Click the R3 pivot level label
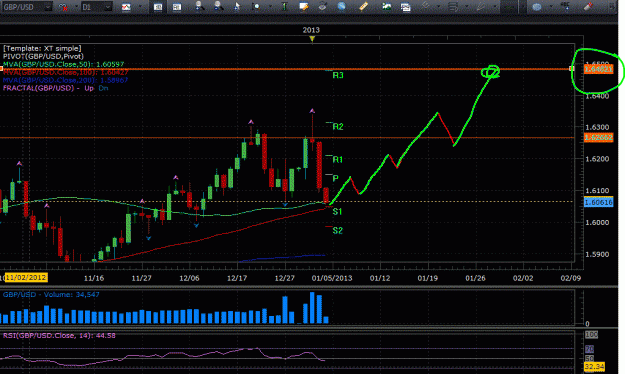 coord(338,75)
